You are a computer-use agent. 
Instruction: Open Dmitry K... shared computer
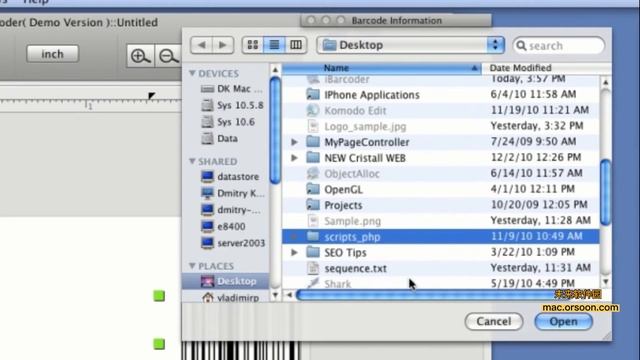[x=233, y=193]
